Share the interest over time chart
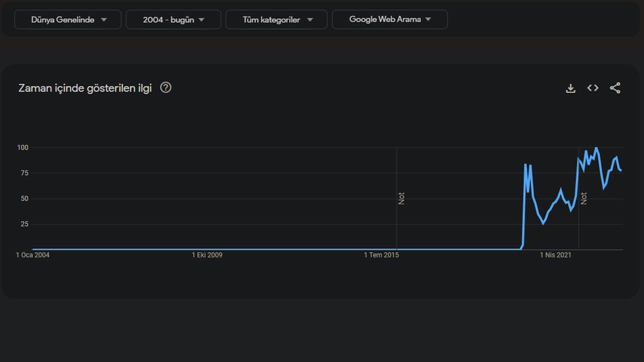Viewport: 644px width, 362px height. click(615, 88)
